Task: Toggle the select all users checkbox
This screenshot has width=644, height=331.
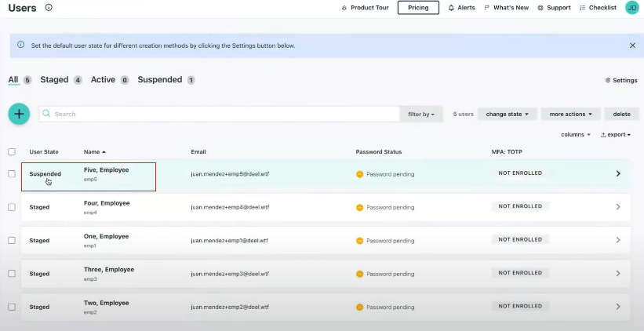Action: point(12,152)
